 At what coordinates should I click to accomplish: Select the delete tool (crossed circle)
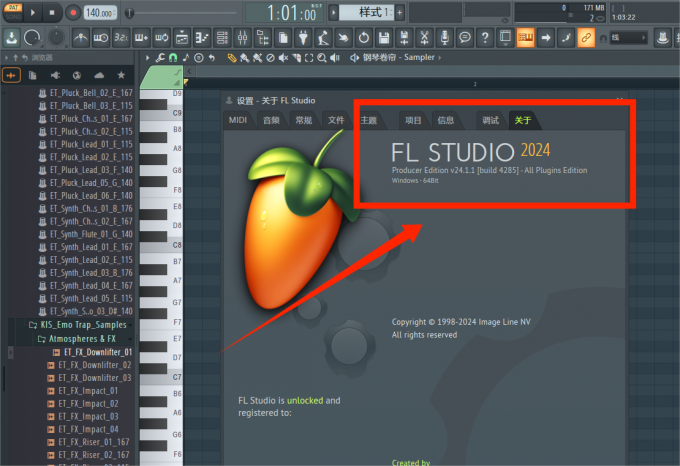click(x=270, y=58)
